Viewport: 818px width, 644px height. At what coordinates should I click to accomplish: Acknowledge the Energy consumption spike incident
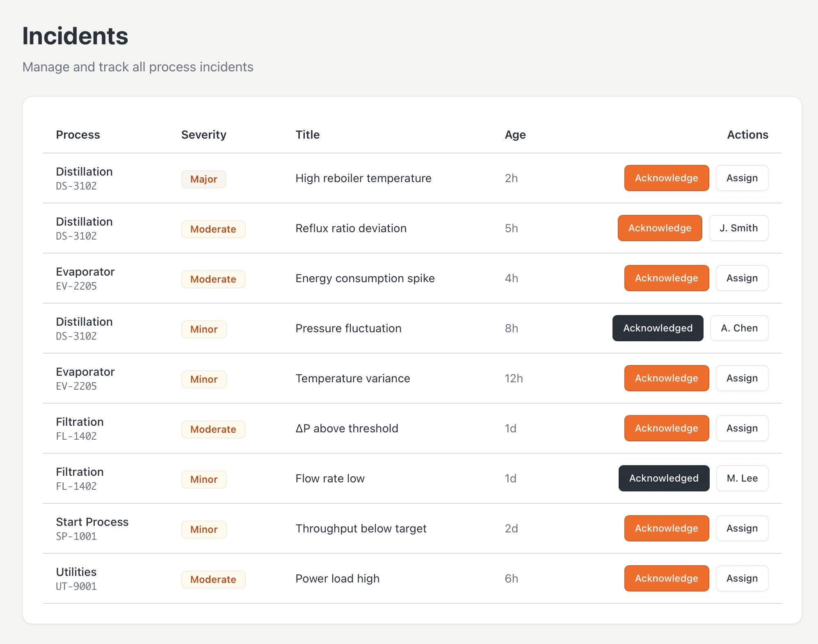(666, 278)
